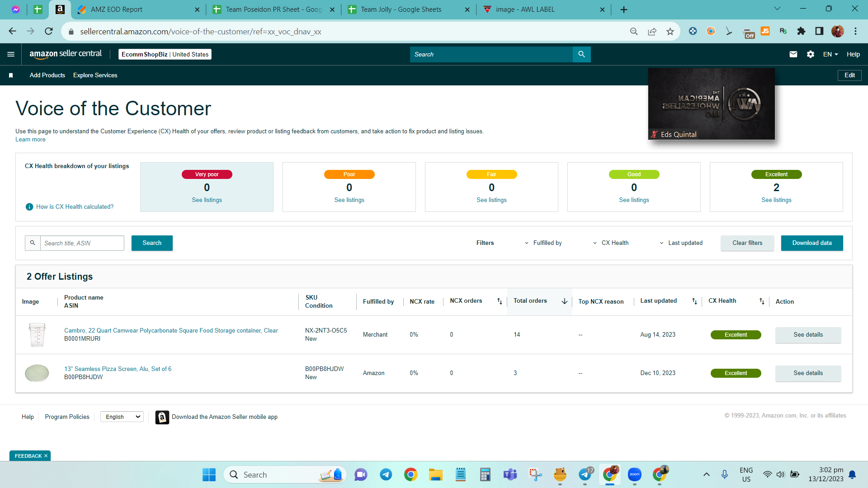Open the Seller Central settings gear
The image size is (868, 488).
pyautogui.click(x=811, y=54)
